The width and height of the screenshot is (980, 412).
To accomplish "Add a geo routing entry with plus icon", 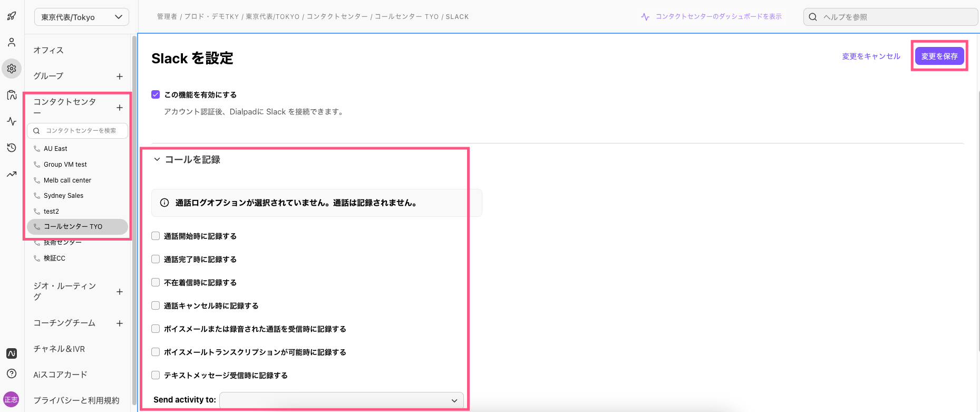I will pos(120,292).
